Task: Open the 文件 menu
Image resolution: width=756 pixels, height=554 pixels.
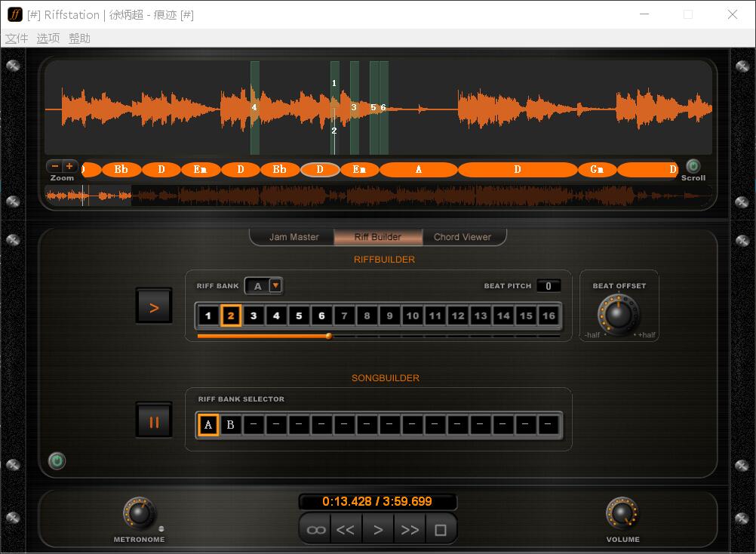Action: click(x=17, y=38)
